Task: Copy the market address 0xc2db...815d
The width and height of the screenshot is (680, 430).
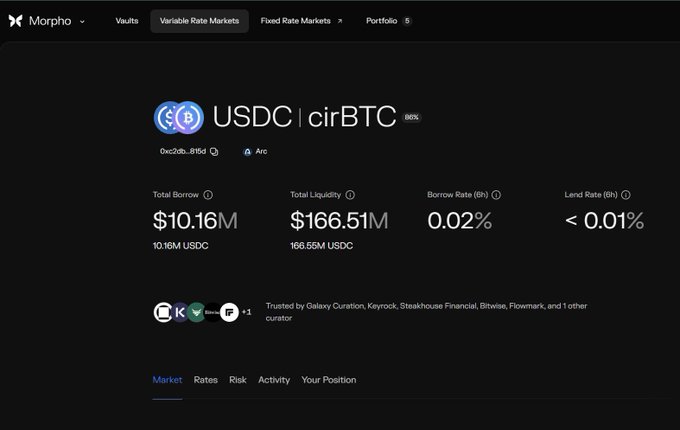Action: pos(214,151)
